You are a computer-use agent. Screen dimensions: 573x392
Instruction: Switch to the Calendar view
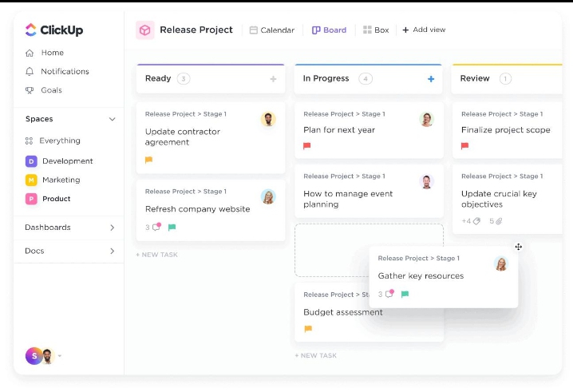pos(272,30)
